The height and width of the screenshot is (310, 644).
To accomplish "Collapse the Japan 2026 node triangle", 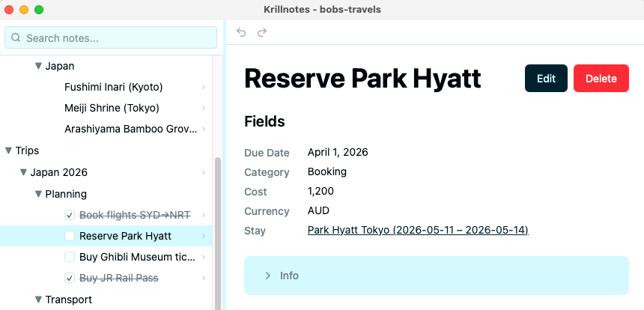I will tap(23, 172).
